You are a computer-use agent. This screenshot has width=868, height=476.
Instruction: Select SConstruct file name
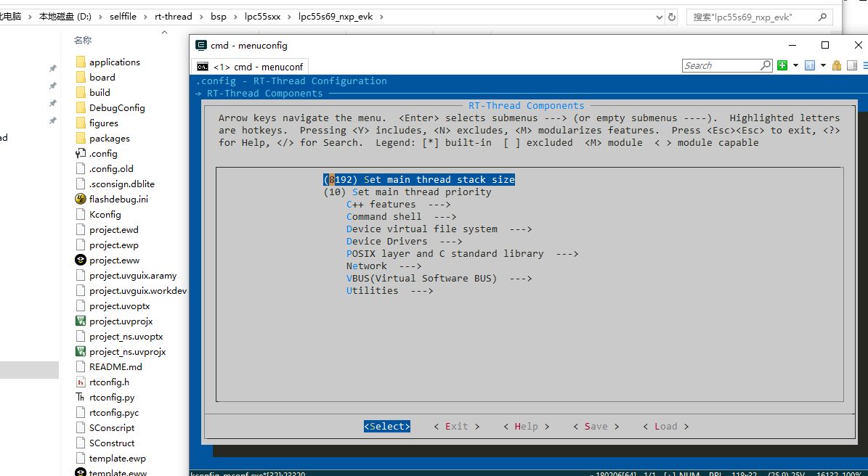[112, 443]
